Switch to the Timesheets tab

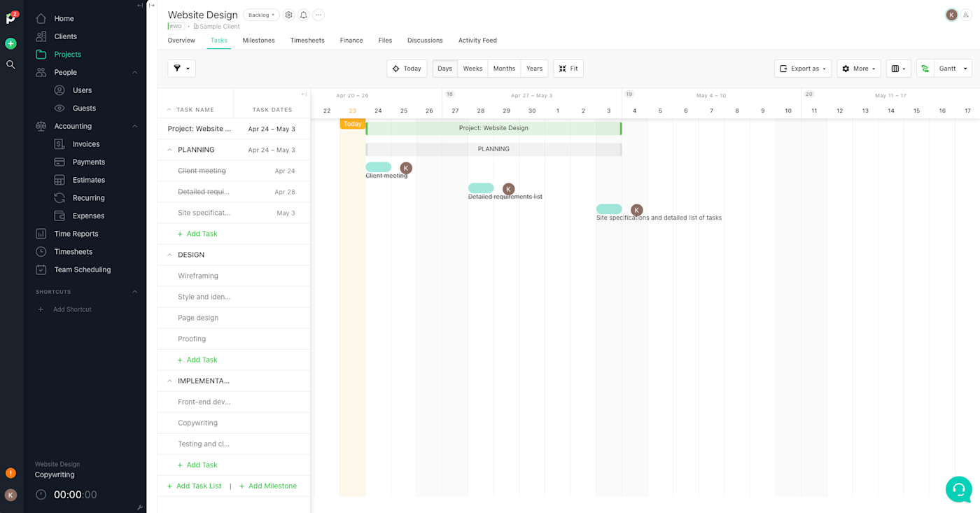point(307,41)
